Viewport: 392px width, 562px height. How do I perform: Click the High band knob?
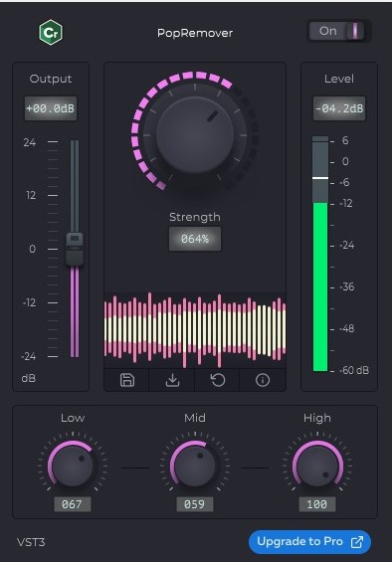317,466
